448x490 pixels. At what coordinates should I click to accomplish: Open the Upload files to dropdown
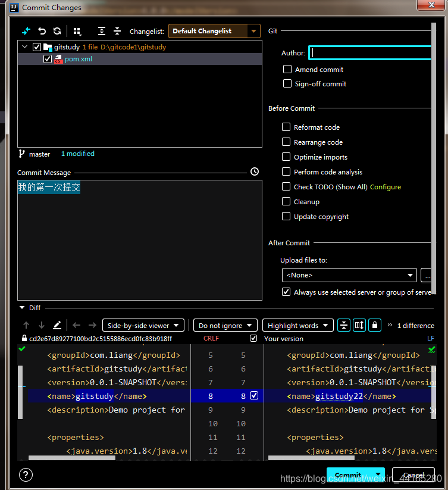[x=349, y=275]
